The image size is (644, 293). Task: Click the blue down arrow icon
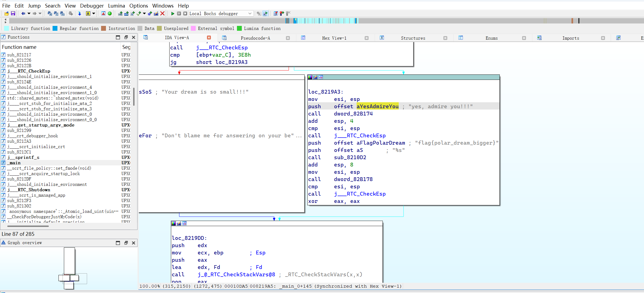[x=80, y=13]
